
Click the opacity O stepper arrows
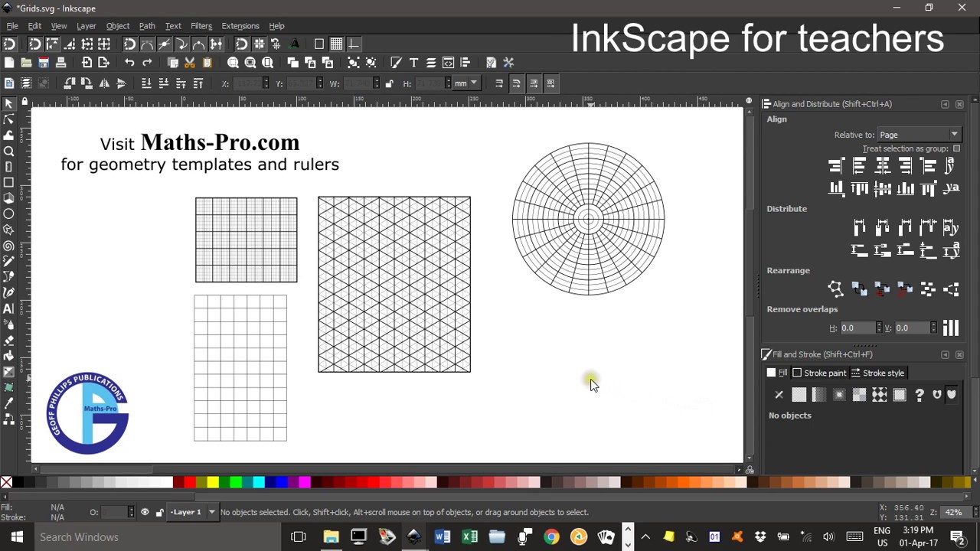point(131,512)
